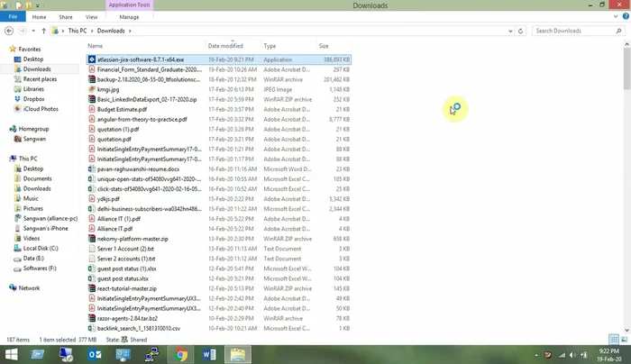Select Alliance IT.pdf

click(114, 229)
